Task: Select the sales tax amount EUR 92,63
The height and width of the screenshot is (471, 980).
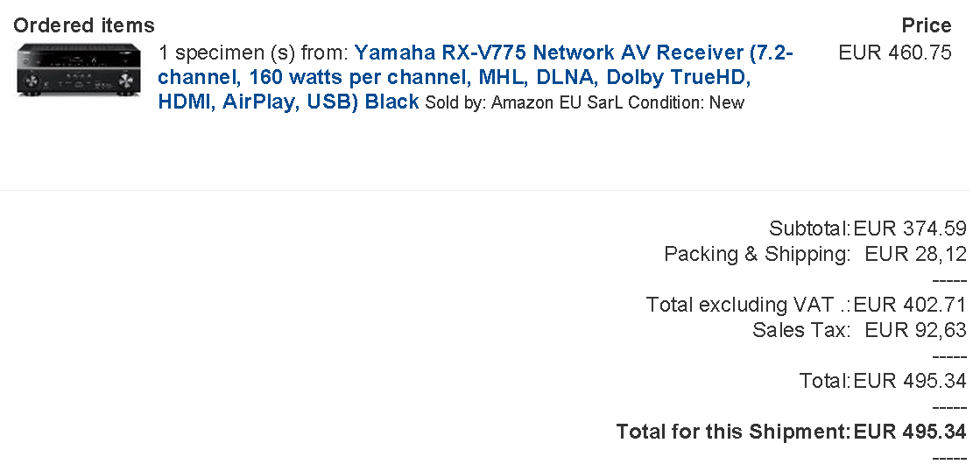Action: (915, 331)
